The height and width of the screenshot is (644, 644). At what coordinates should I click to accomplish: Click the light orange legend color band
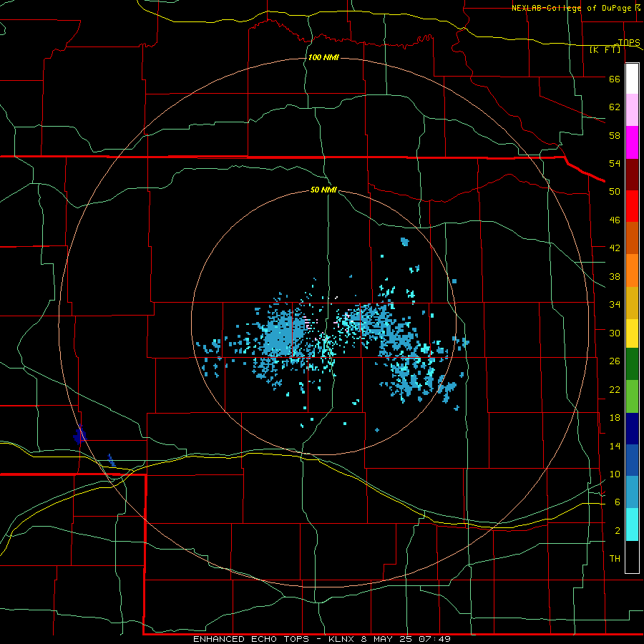coord(632,270)
